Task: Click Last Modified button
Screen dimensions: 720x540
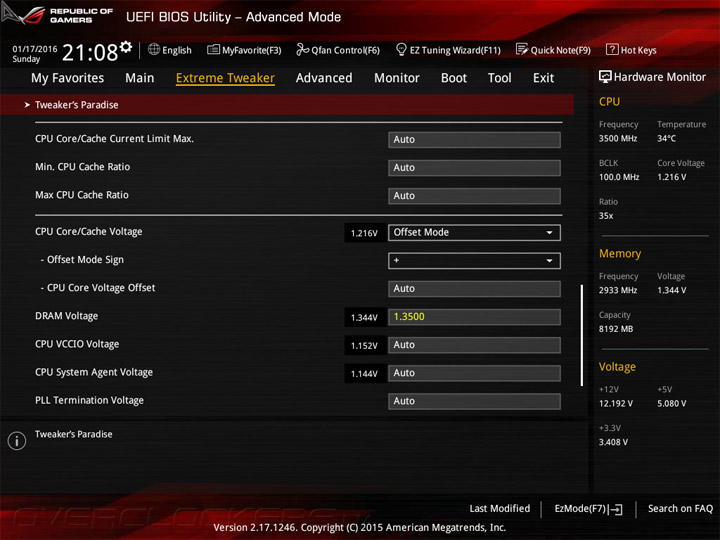Action: (500, 508)
